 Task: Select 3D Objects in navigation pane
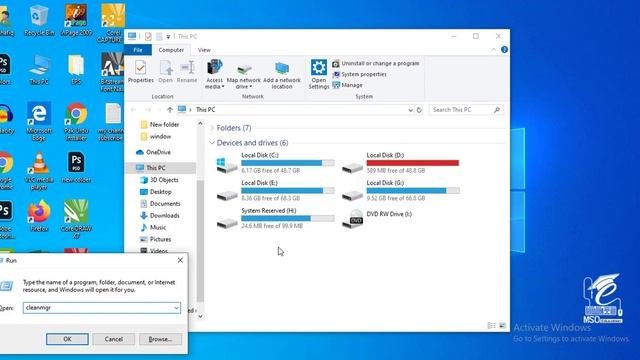pyautogui.click(x=160, y=180)
